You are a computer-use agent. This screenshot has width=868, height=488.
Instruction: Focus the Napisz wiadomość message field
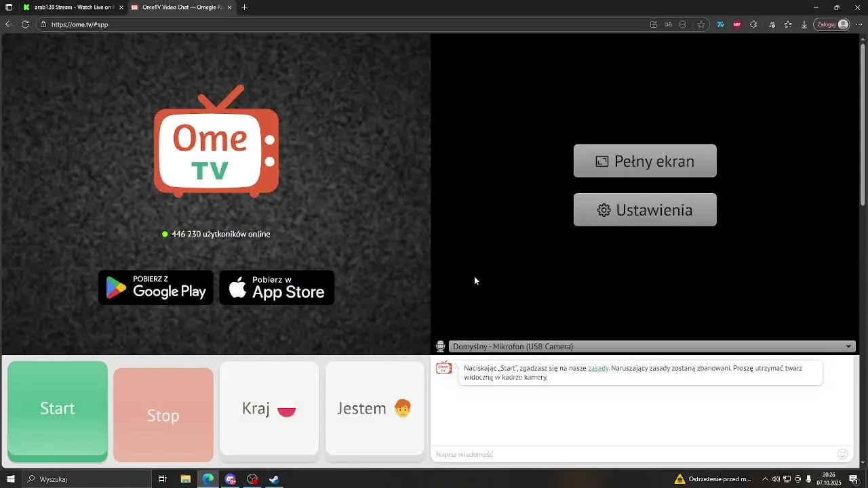pos(634,454)
